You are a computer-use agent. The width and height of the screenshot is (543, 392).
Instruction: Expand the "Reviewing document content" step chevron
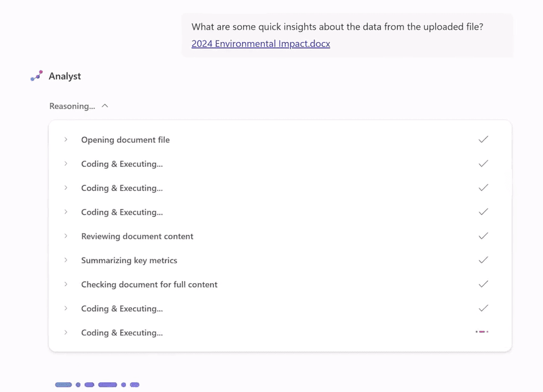coord(66,236)
